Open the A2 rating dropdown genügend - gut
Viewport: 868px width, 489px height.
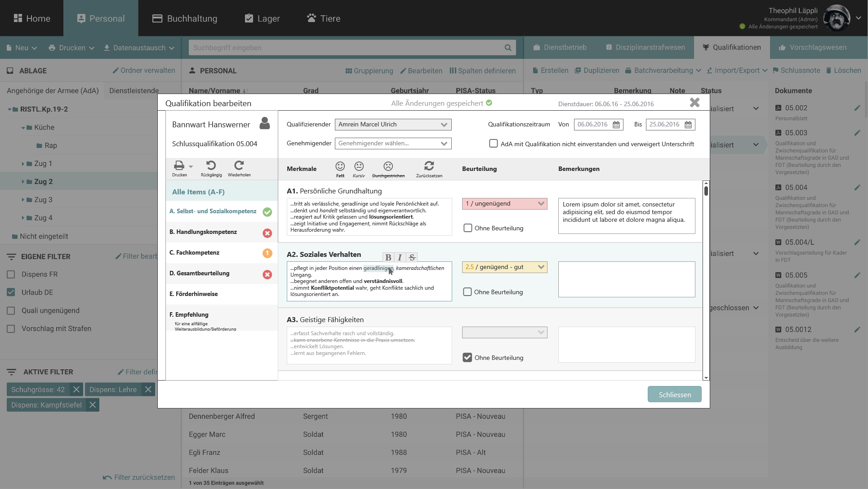click(504, 267)
